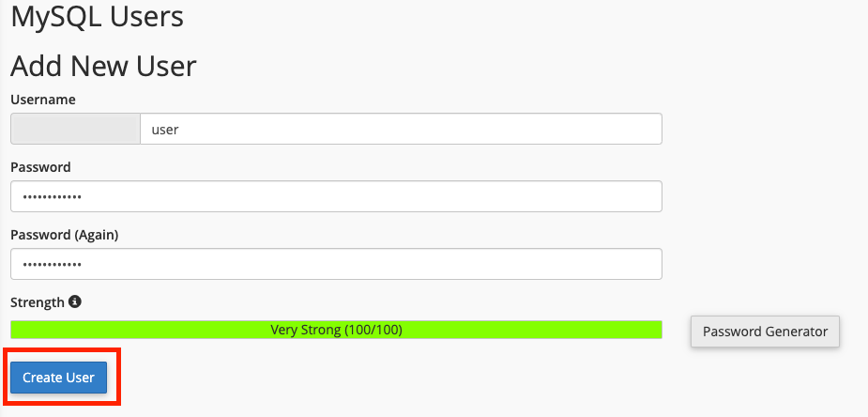Click the Create User button
This screenshot has width=868, height=417.
[59, 378]
